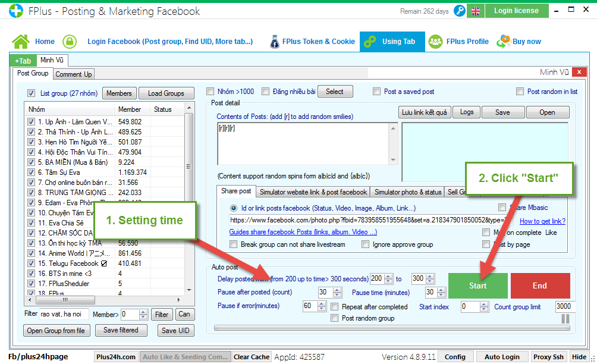The width and height of the screenshot is (597, 364).
Task: Switch to the FPlus Profile tab
Action: coord(467,42)
